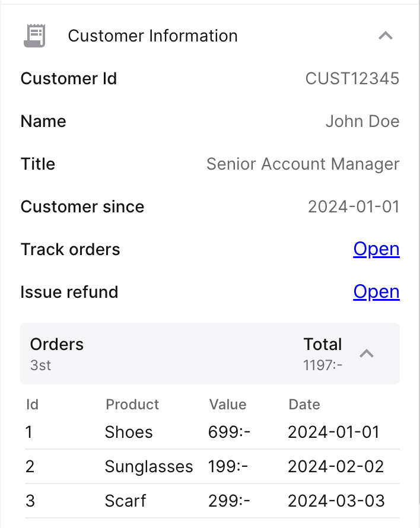
Task: Click the Value column header
Action: [227, 405]
